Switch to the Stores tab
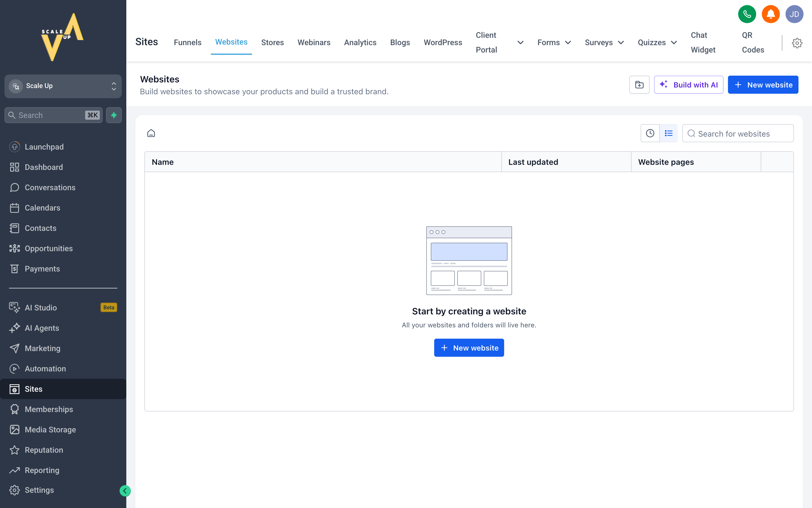812x508 pixels. (x=272, y=43)
